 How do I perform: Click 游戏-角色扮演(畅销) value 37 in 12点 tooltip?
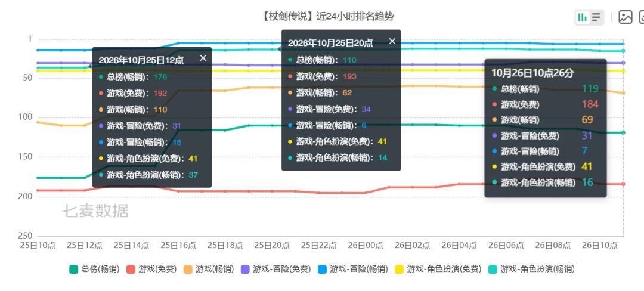pos(193,175)
